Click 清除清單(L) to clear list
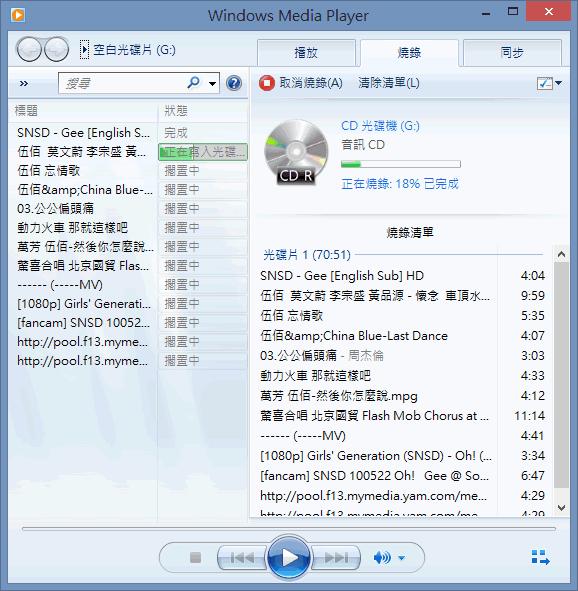This screenshot has height=591, width=578. coord(389,83)
